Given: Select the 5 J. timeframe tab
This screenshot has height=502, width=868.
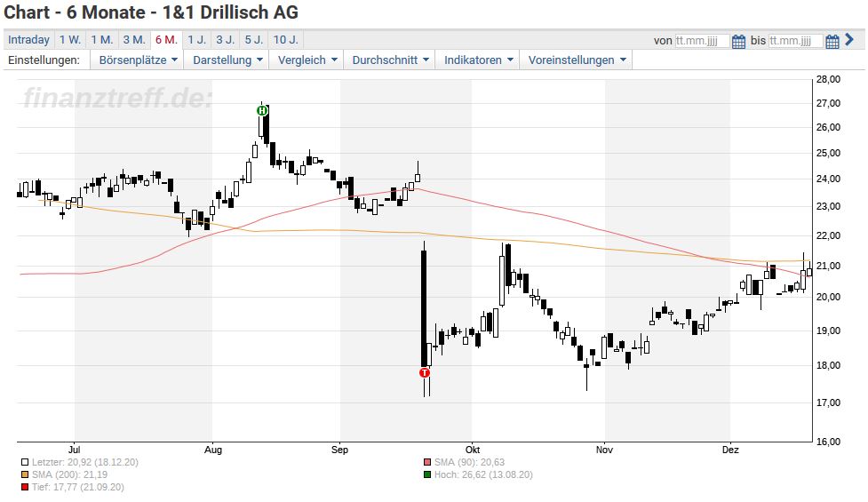Looking at the screenshot, I should (254, 40).
